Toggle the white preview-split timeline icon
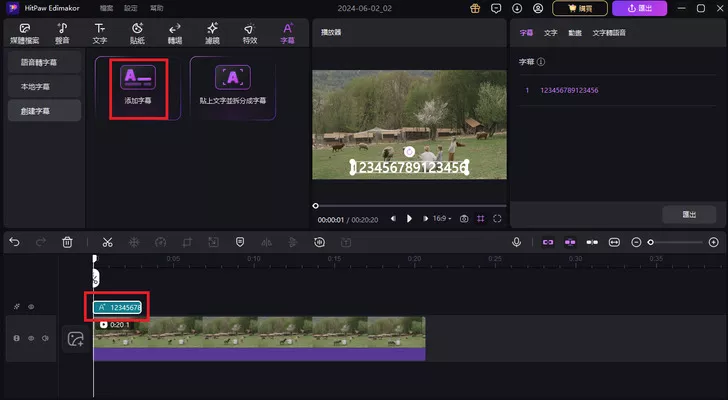Screen dimensions: 728x400 (592, 242)
